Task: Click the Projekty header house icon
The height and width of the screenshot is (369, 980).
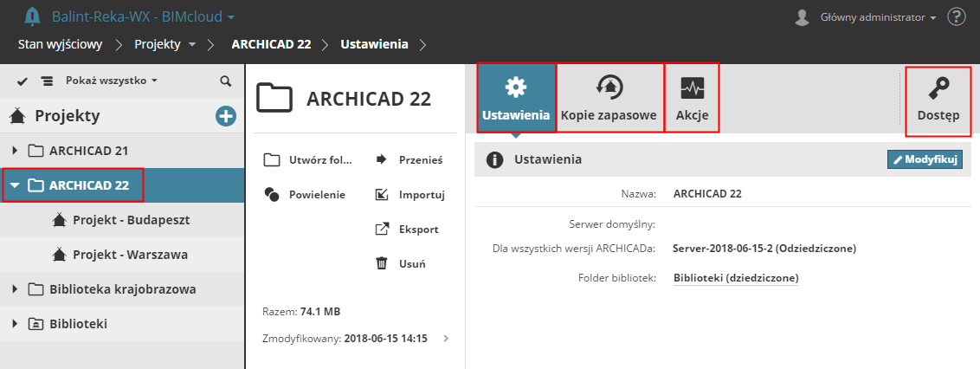Action: (17, 116)
